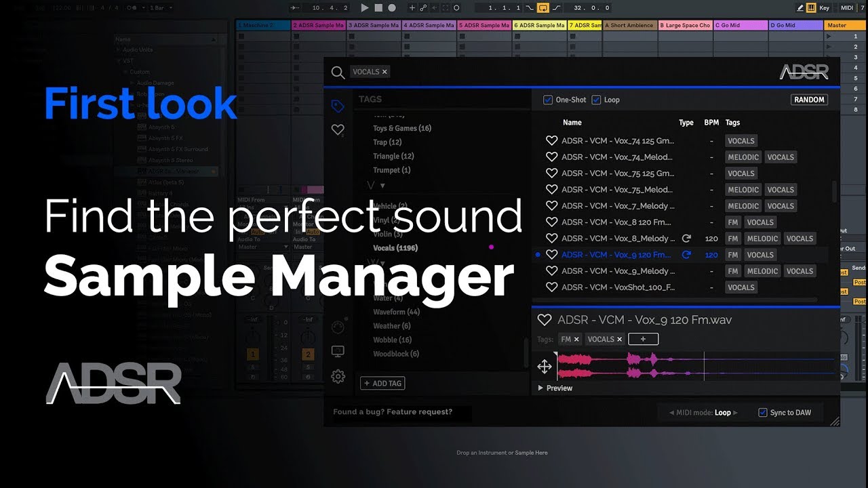Image resolution: width=868 pixels, height=488 pixels.
Task: Select the Woodblock (6) tag
Action: pyautogui.click(x=396, y=354)
